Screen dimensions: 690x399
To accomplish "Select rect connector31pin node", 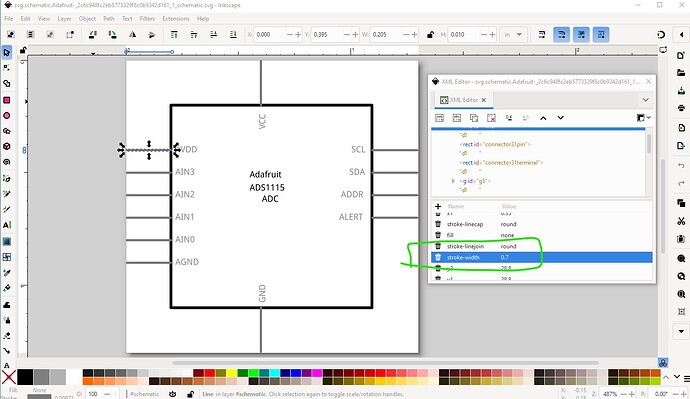I will point(495,144).
